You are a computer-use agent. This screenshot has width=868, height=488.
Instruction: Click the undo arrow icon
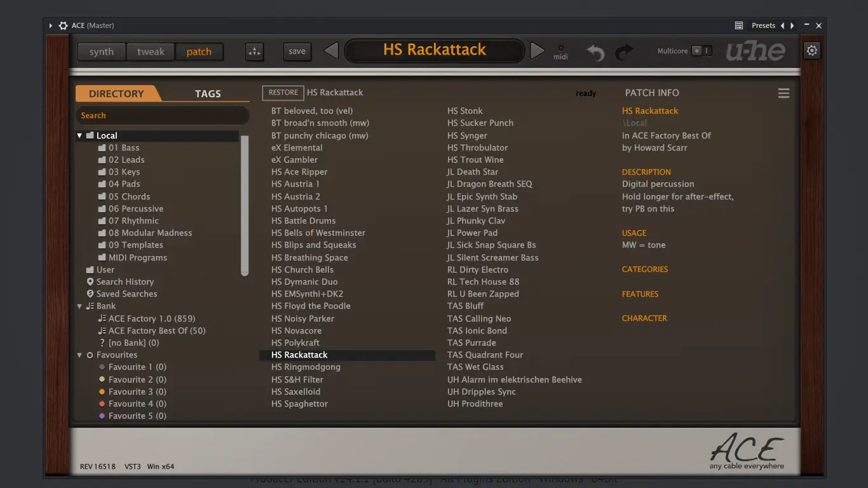[x=595, y=51]
